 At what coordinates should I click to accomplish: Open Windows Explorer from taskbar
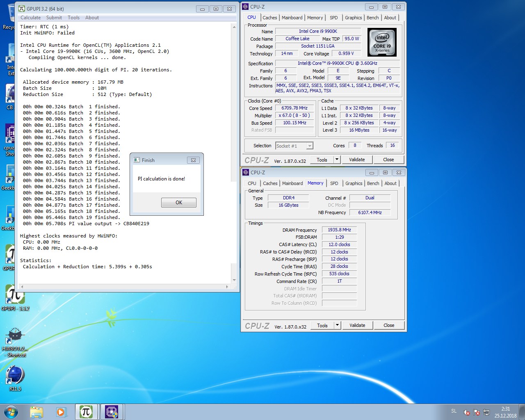pyautogui.click(x=37, y=412)
